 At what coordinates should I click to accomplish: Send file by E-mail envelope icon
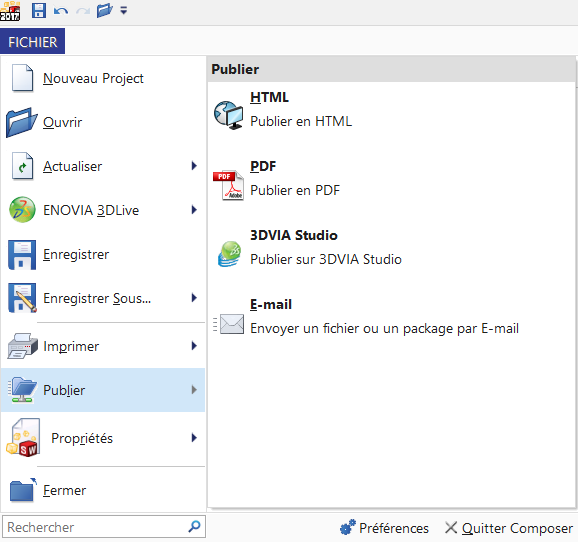click(x=229, y=324)
